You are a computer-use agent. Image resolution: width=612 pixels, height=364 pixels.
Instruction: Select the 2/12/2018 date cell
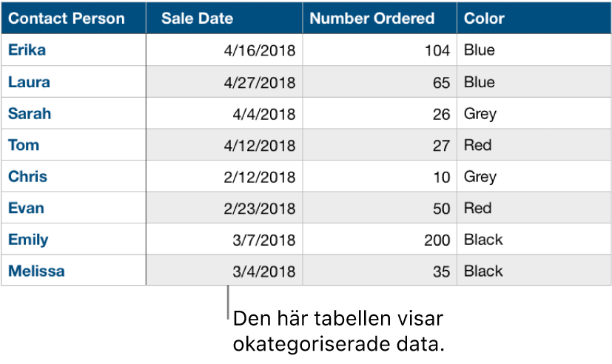tap(259, 178)
